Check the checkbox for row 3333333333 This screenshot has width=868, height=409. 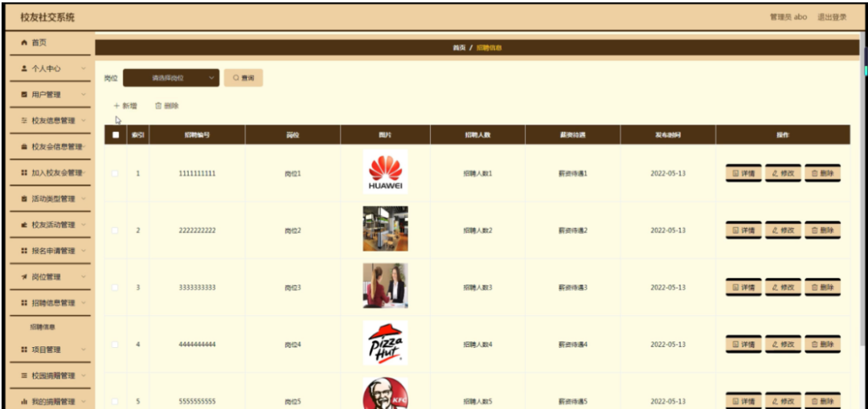tap(115, 287)
